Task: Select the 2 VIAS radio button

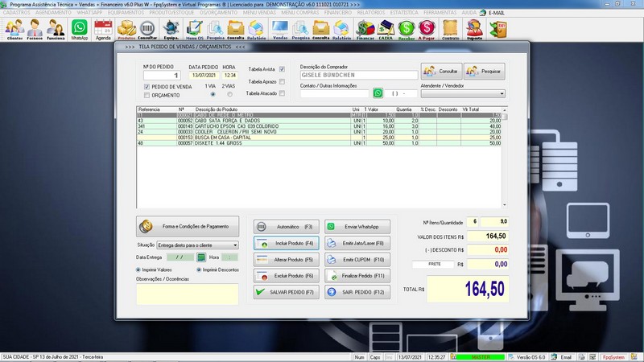Action: (x=229, y=94)
